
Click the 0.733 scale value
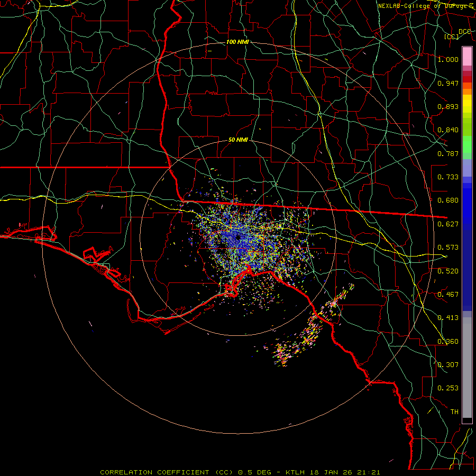click(x=448, y=177)
